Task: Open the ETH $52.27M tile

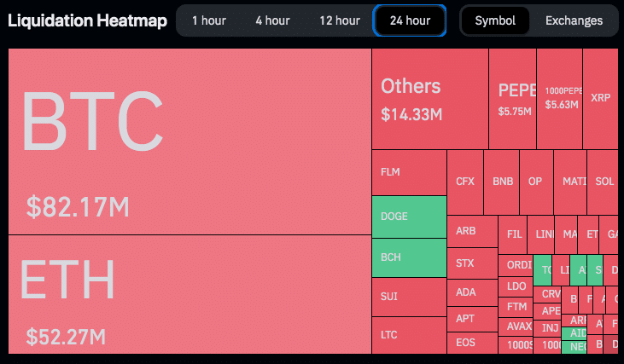Action: [190, 293]
